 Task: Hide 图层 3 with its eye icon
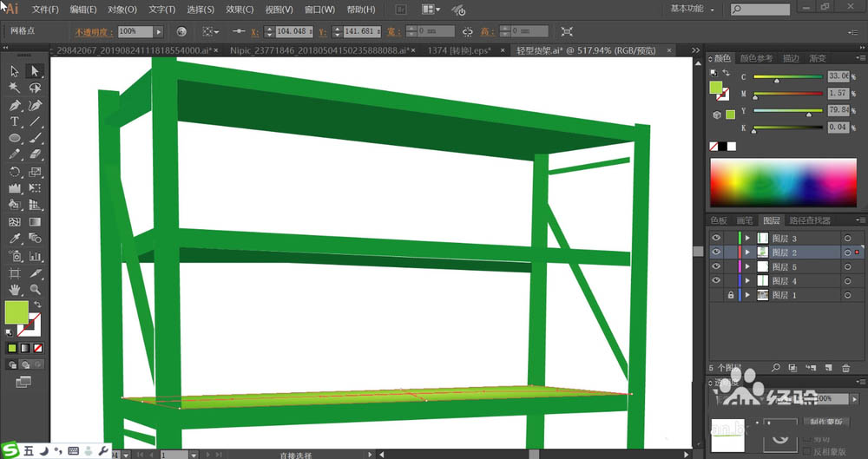[716, 238]
